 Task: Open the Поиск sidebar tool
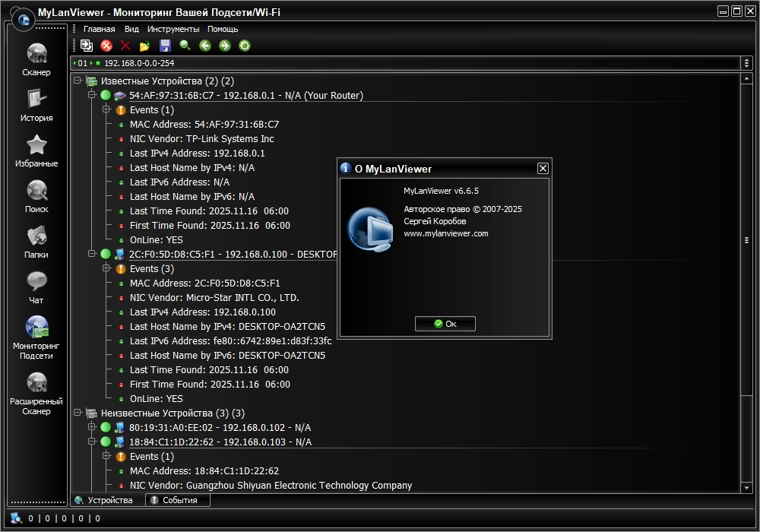36,197
